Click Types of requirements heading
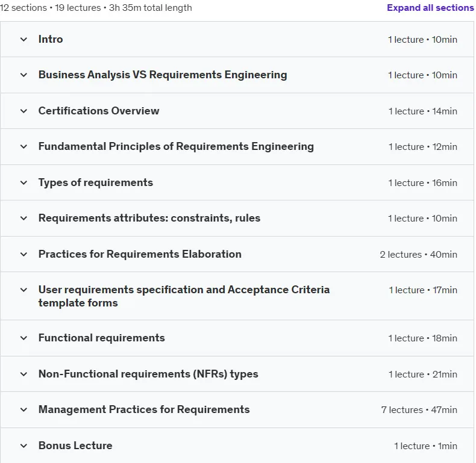Viewport: 476px width, 463px height. click(96, 182)
